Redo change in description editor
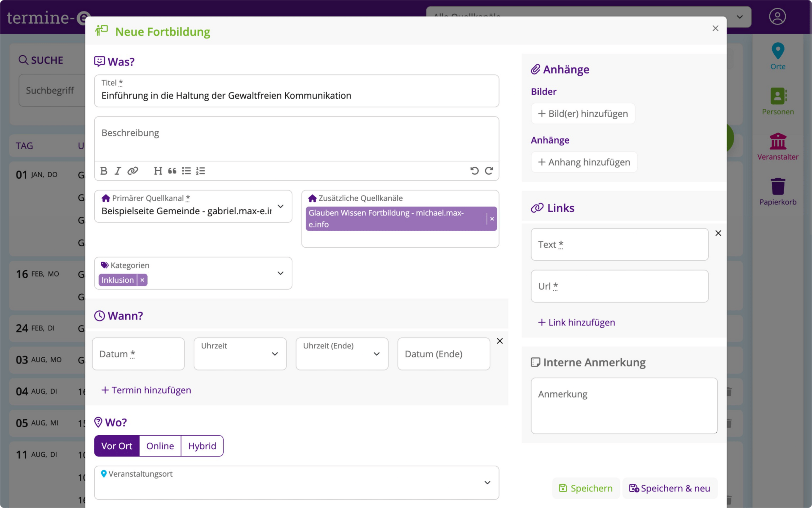812x508 pixels. 489,171
